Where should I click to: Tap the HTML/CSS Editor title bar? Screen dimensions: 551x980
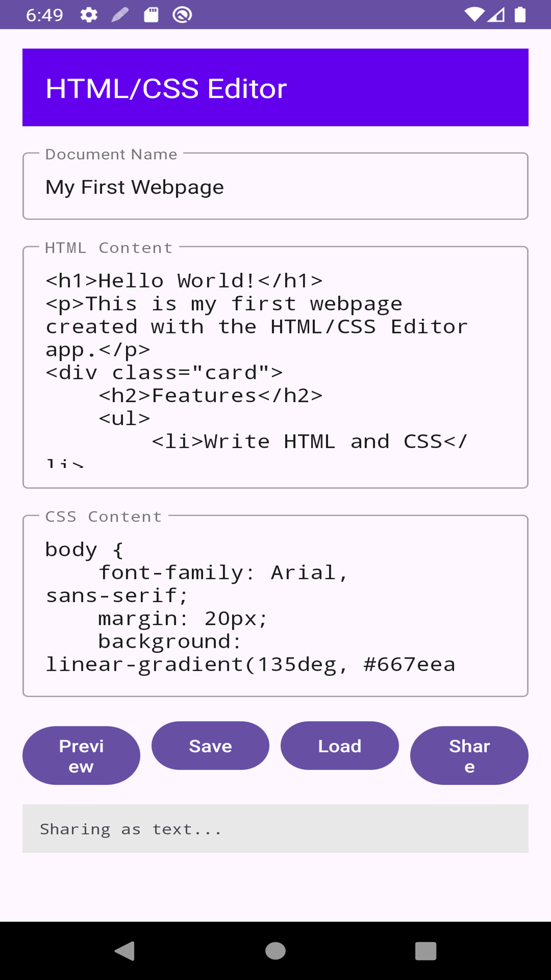tap(275, 88)
